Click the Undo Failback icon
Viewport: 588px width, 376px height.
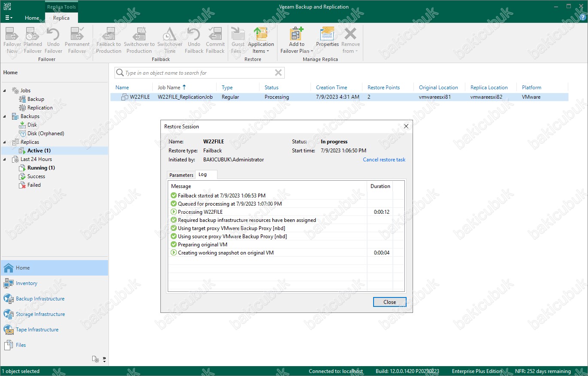194,40
